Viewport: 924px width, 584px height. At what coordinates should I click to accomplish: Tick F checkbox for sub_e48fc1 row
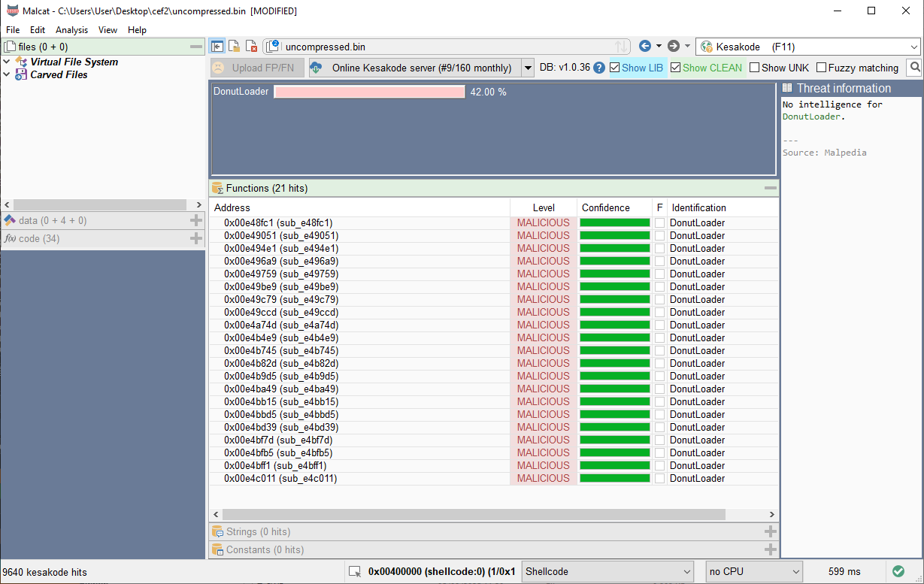pos(659,222)
